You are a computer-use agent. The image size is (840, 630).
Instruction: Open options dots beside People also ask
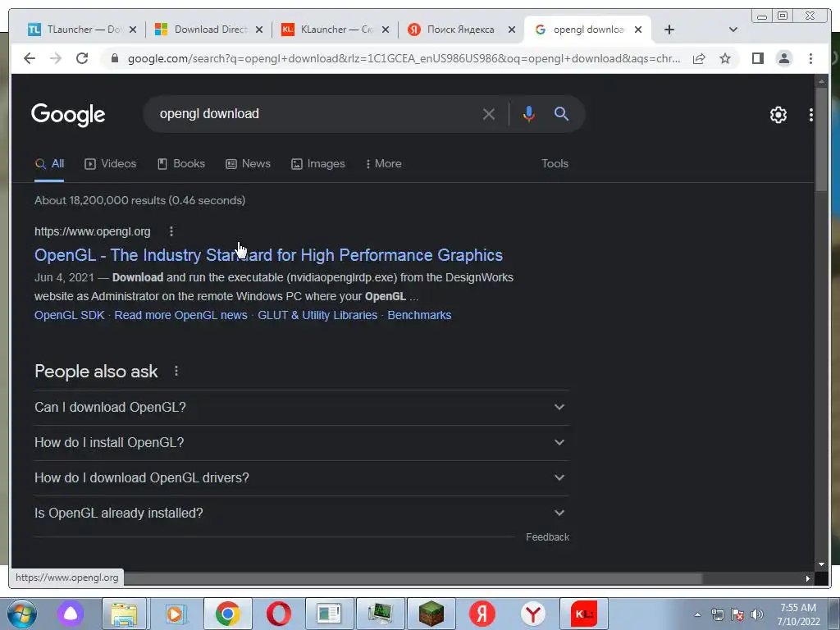coord(176,371)
